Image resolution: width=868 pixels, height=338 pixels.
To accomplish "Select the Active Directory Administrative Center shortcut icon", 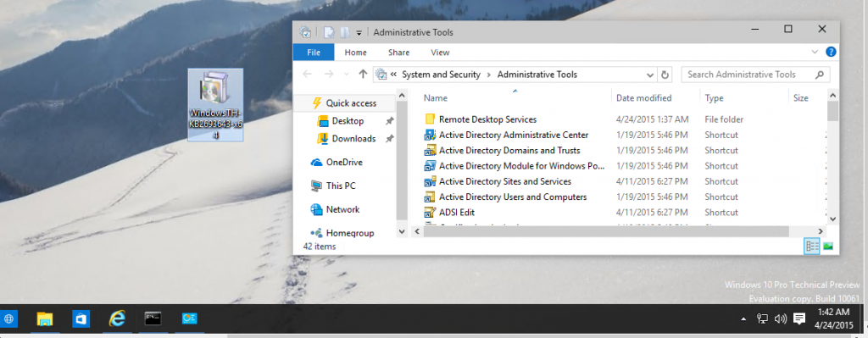I will point(430,135).
